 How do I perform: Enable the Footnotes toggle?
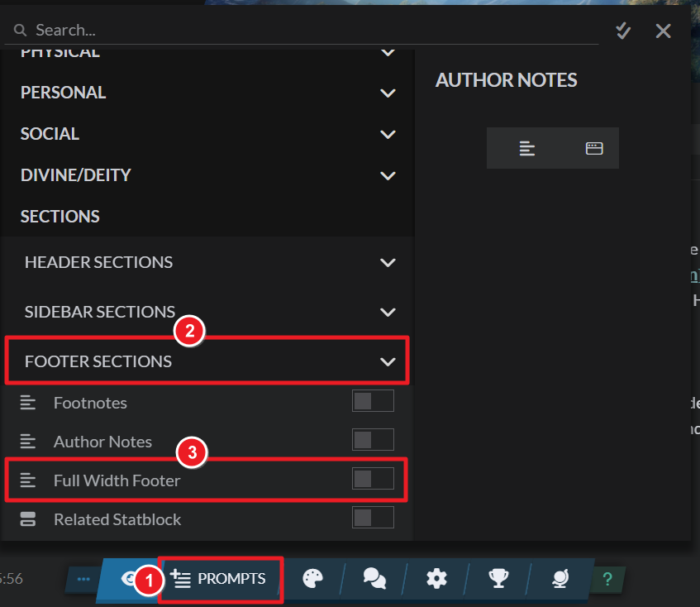tap(373, 400)
